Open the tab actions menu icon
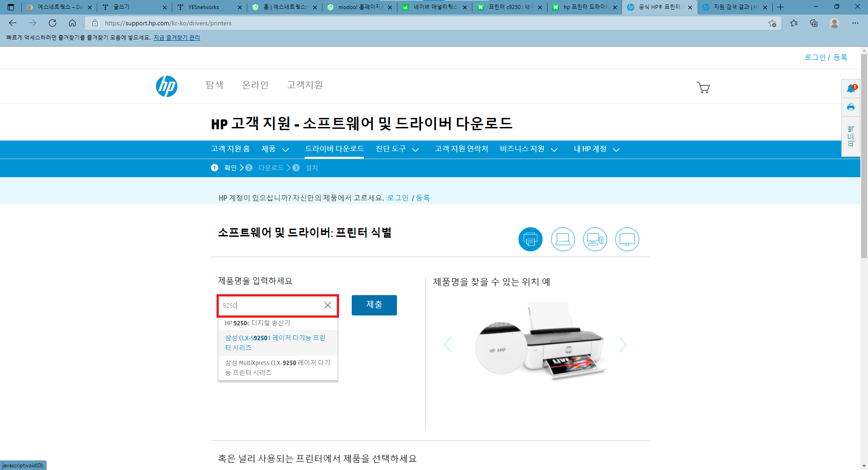 [x=11, y=7]
